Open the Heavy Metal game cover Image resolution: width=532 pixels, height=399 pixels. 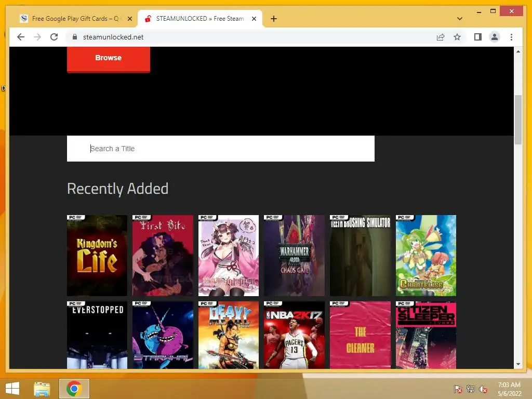pyautogui.click(x=229, y=335)
